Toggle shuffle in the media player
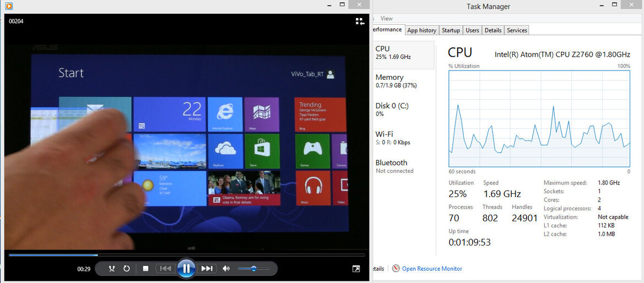The image size is (644, 283). tap(112, 269)
